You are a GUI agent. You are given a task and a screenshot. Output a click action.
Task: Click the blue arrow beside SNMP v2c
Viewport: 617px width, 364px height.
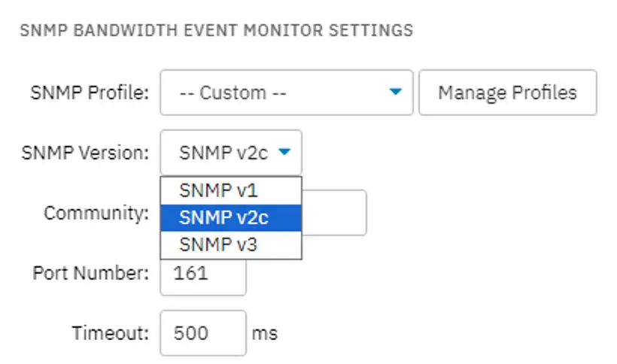coord(284,152)
